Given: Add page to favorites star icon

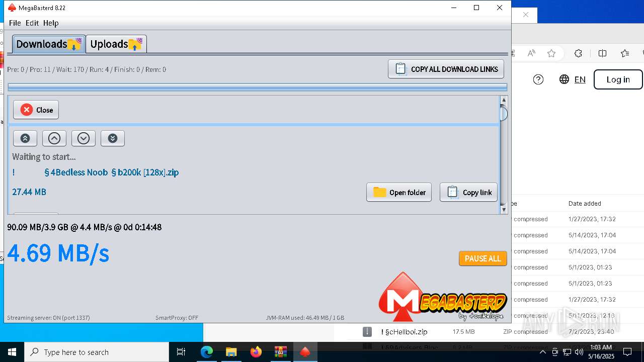Looking at the screenshot, I should pos(551,53).
